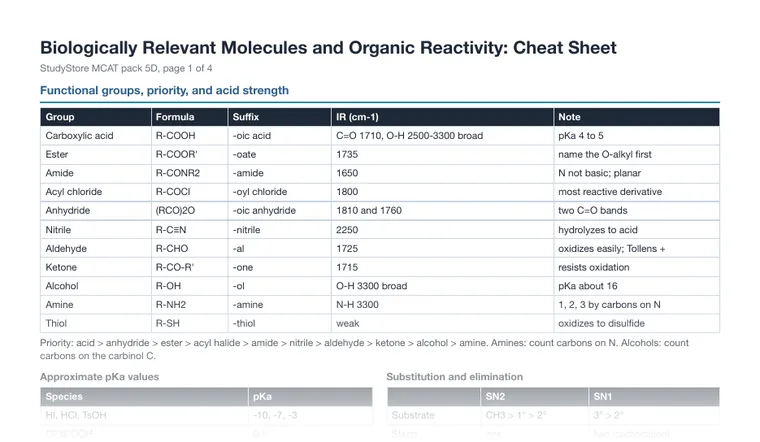Click the 'Priority: acid > anhydride' paragraph
The width and height of the screenshot is (760, 442).
pos(364,349)
